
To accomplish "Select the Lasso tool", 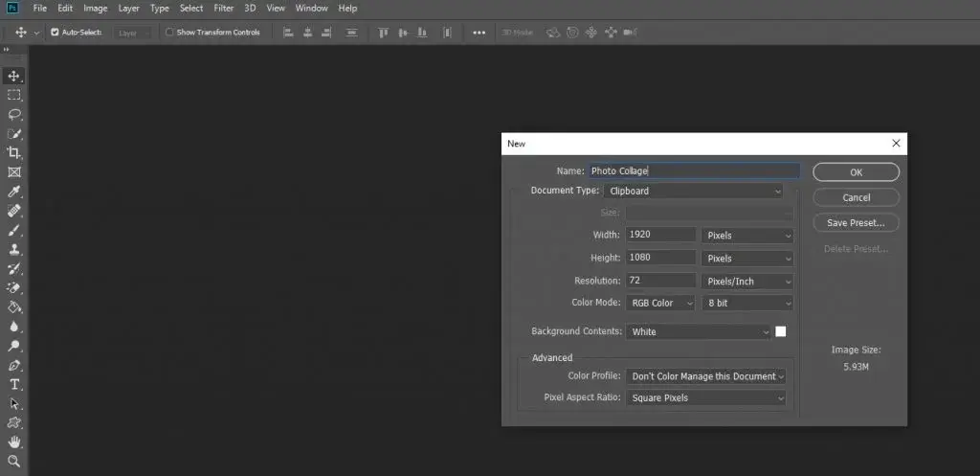I will coord(13,115).
